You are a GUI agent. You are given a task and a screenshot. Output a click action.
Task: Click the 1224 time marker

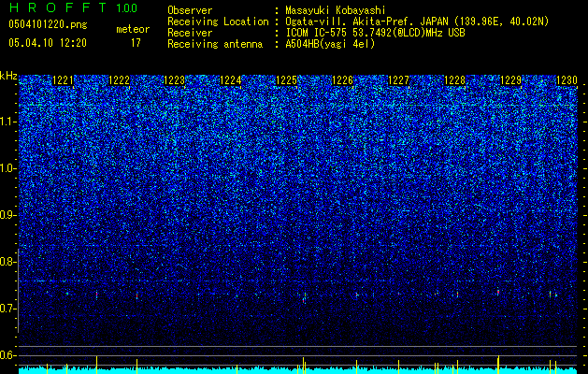231,80
